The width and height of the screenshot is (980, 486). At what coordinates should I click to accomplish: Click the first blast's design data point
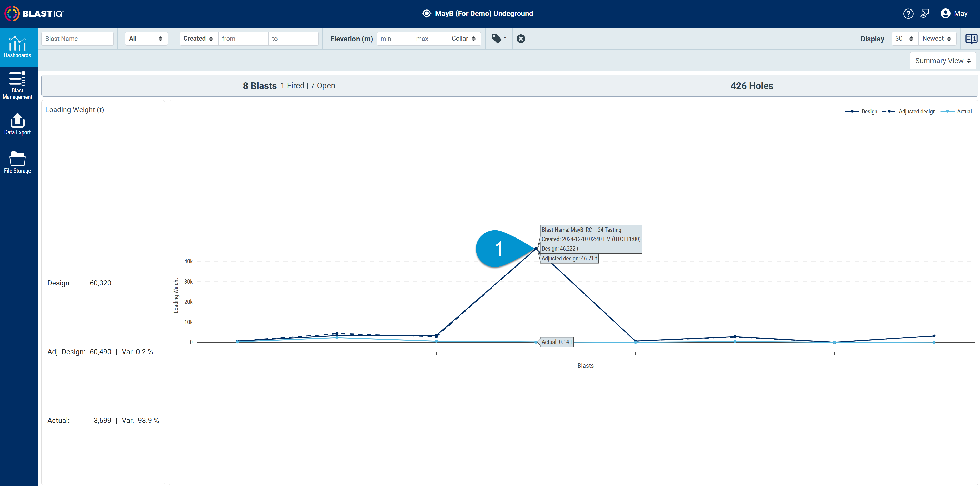point(237,341)
